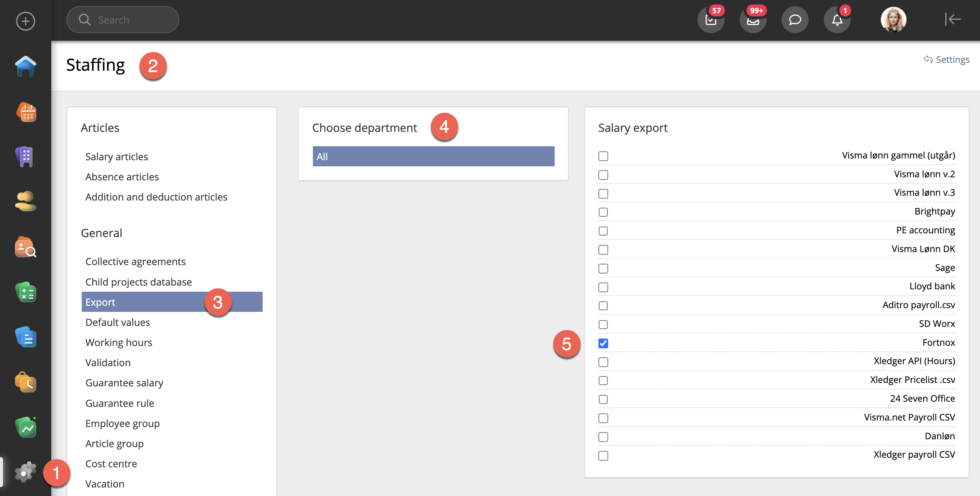Viewport: 980px width, 496px height.
Task: Open the green calculator sidebar icon
Action: pos(26,292)
